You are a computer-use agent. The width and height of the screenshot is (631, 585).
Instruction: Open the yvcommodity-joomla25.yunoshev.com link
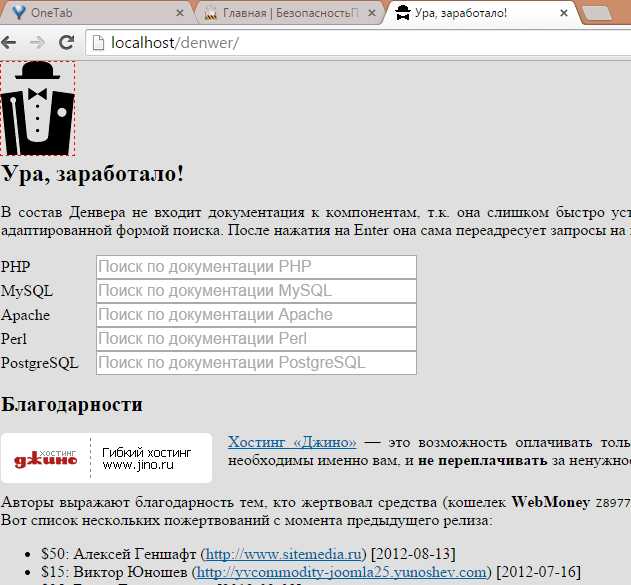(342, 572)
